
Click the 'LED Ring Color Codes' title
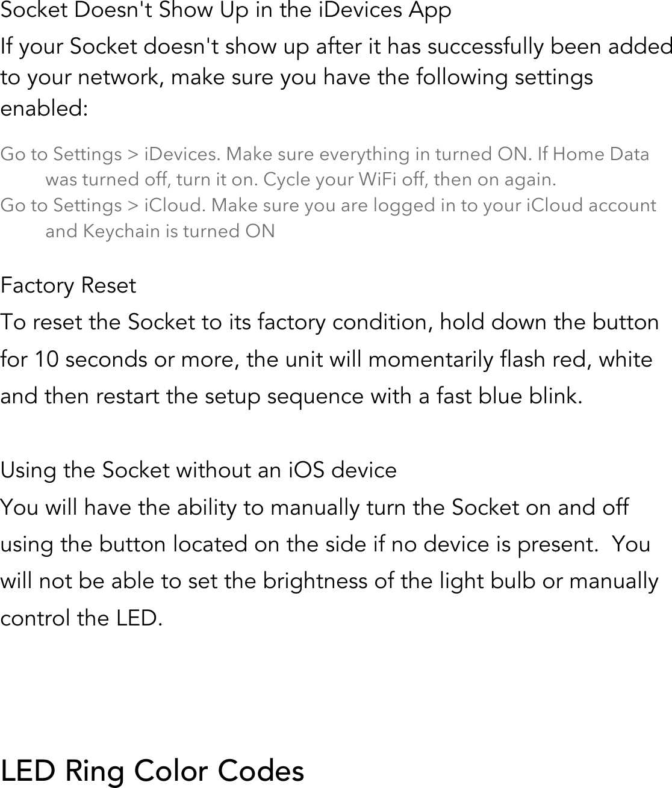152,771
